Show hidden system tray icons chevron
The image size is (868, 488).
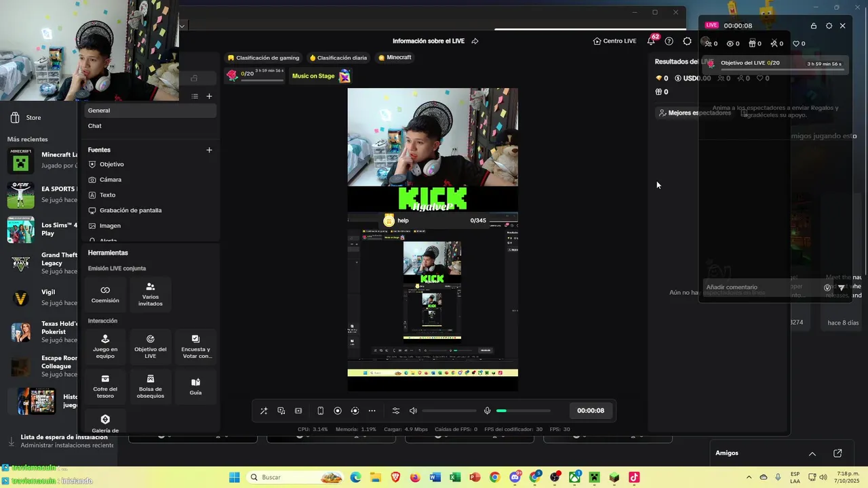[x=749, y=477]
